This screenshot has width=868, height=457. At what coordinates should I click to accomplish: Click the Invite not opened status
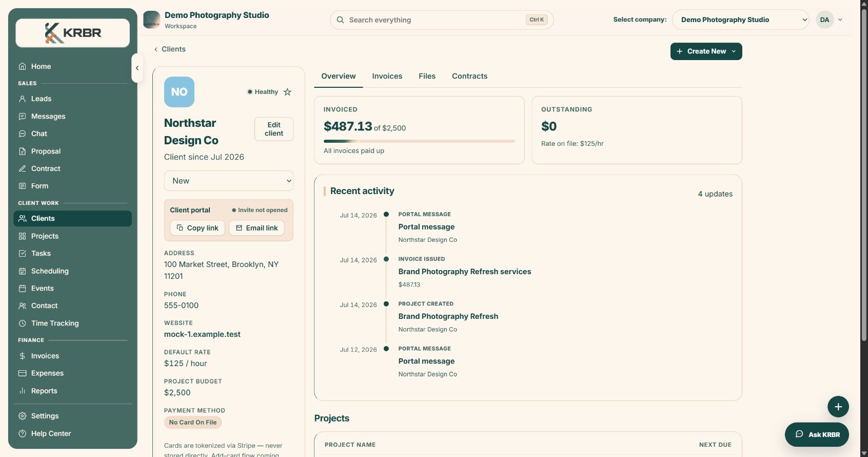coord(260,210)
